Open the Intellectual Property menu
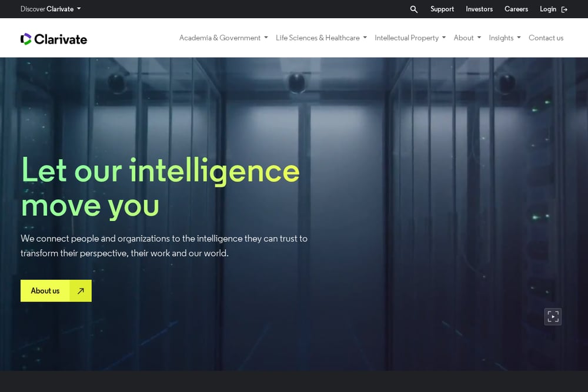The width and height of the screenshot is (588, 392). pos(410,38)
